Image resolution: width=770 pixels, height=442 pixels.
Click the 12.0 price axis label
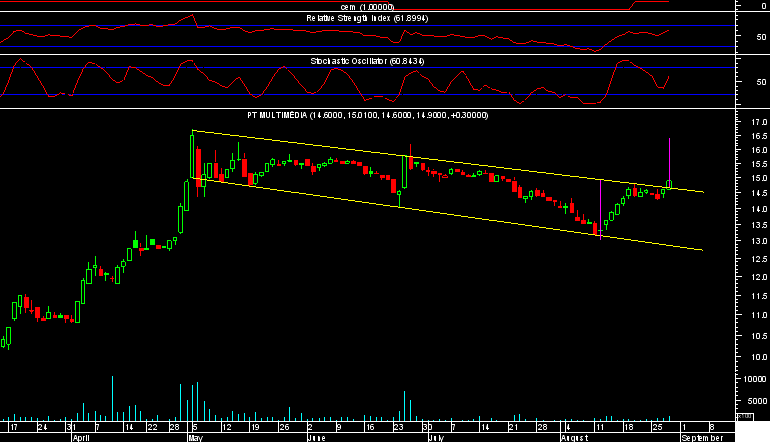click(759, 277)
